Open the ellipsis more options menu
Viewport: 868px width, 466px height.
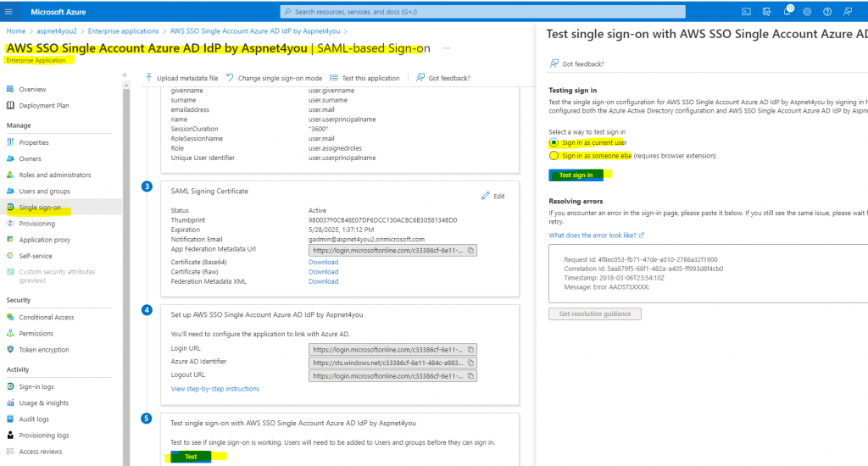click(447, 48)
